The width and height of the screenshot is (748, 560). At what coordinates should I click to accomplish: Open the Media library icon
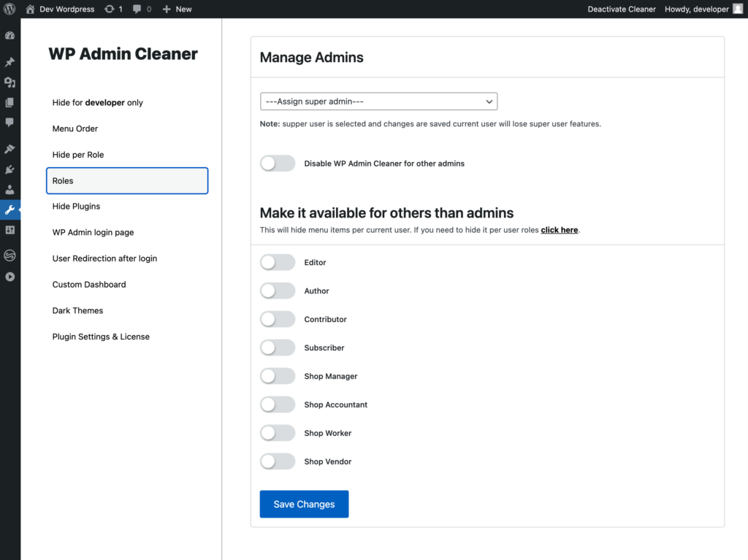[x=9, y=83]
